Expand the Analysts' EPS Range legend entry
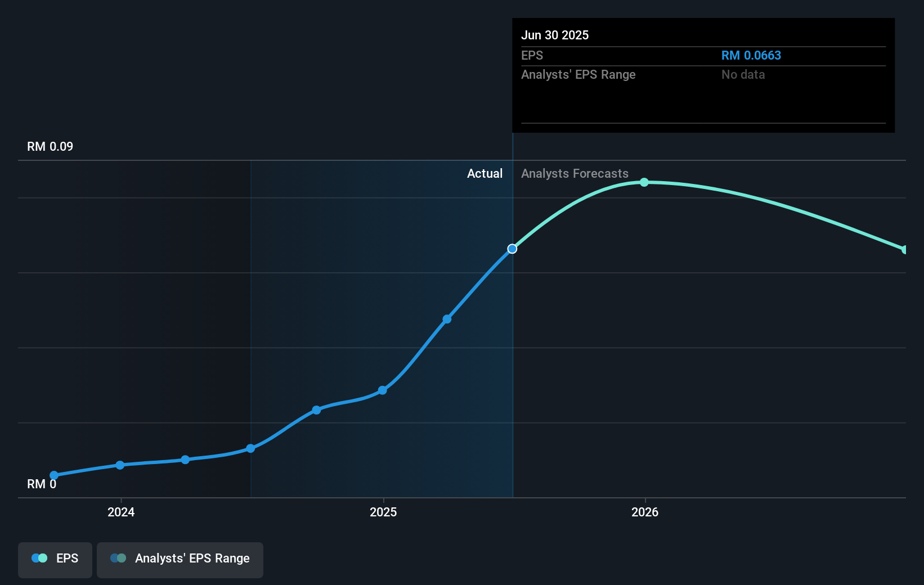This screenshot has width=924, height=585. [180, 560]
